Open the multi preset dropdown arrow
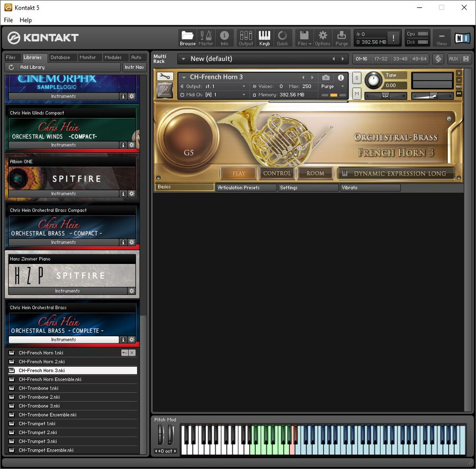 pos(184,59)
